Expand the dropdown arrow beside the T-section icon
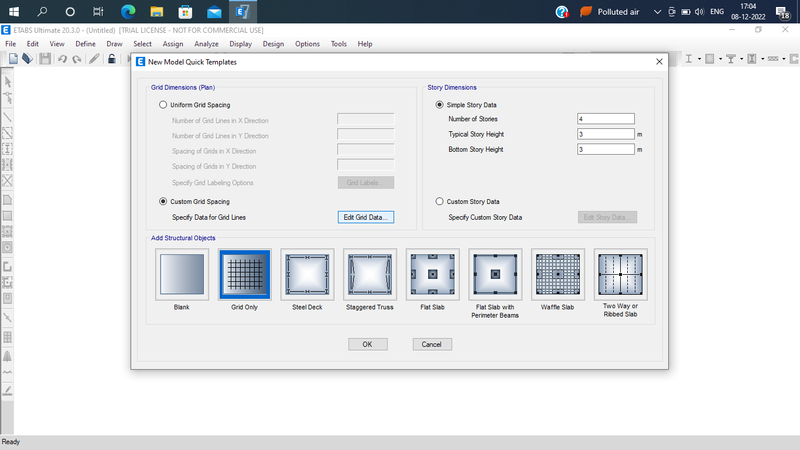Viewport: 800px width, 450px height. click(741, 59)
